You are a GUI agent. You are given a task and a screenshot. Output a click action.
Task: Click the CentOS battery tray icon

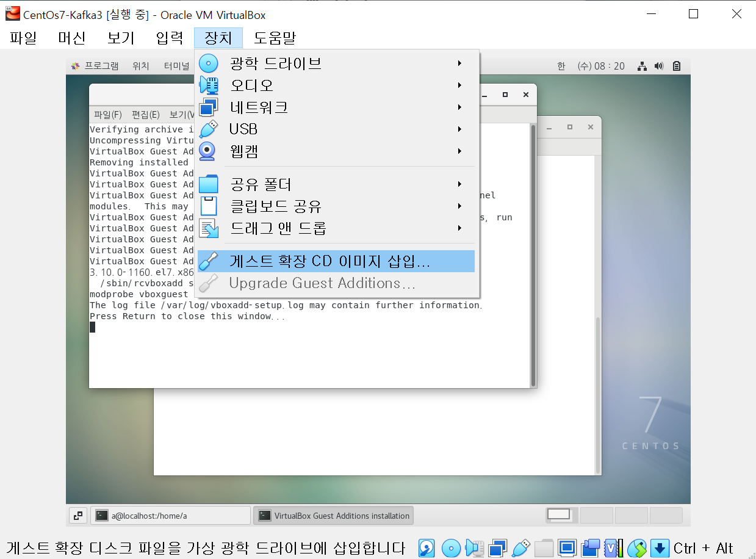click(677, 66)
